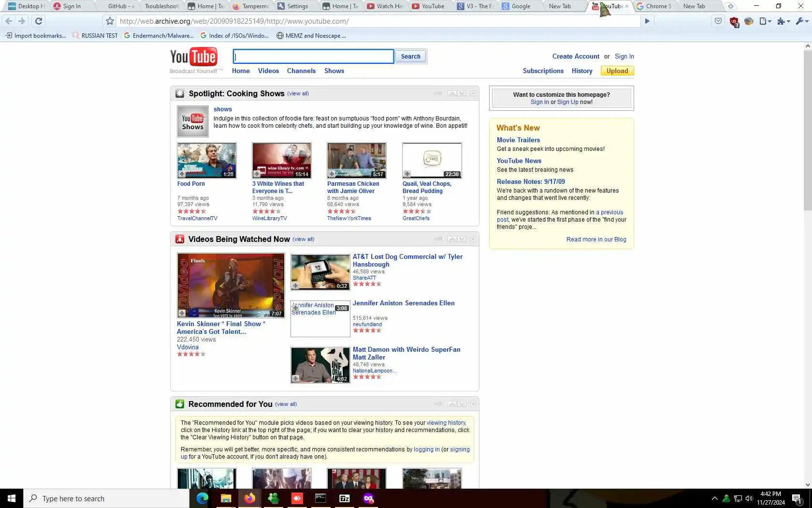Screen dimensions: 812x508
Task: Close the Spotlight: Cooking Shows module
Action: [x=473, y=93]
